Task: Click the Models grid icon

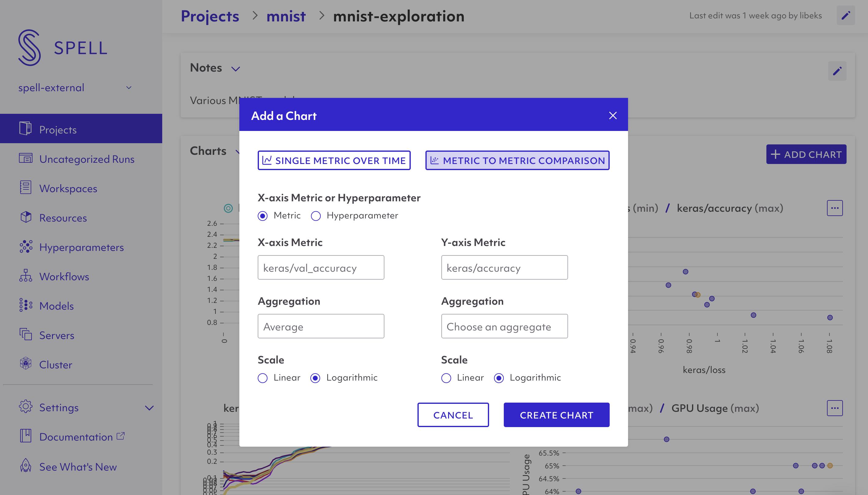Action: coord(25,305)
